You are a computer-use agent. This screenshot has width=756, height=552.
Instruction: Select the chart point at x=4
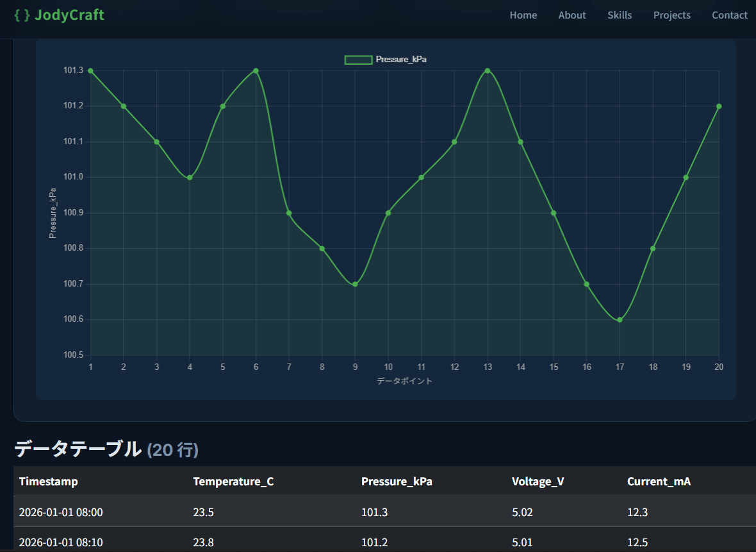click(190, 178)
